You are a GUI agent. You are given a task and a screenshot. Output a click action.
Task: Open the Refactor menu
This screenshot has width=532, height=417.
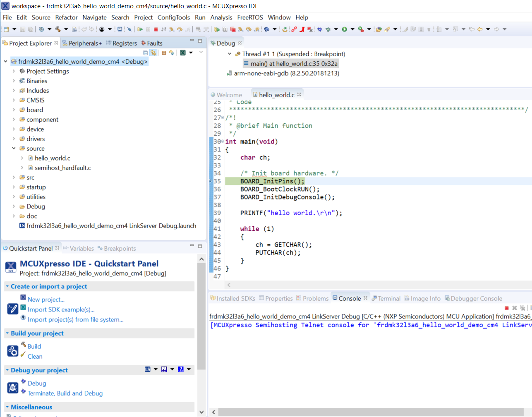(66, 17)
